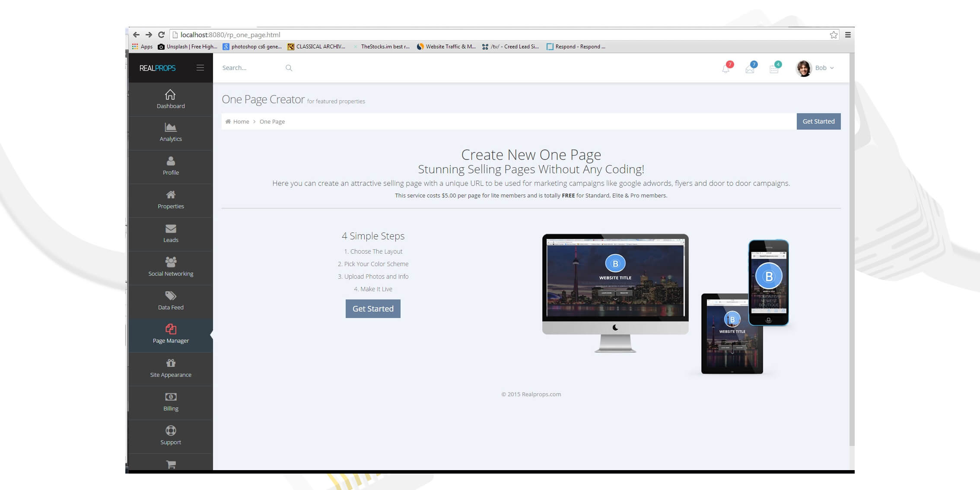The width and height of the screenshot is (980, 490).
Task: Select Site Appearance menu item
Action: tap(171, 368)
